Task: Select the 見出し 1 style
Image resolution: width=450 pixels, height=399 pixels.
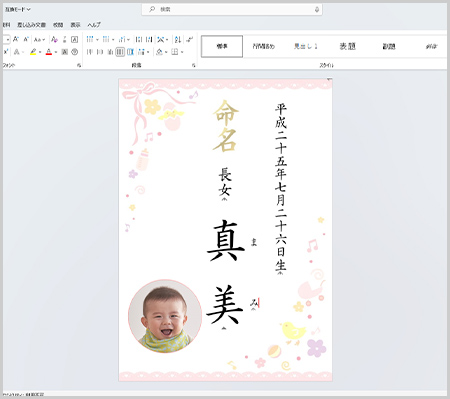Action: coord(306,46)
